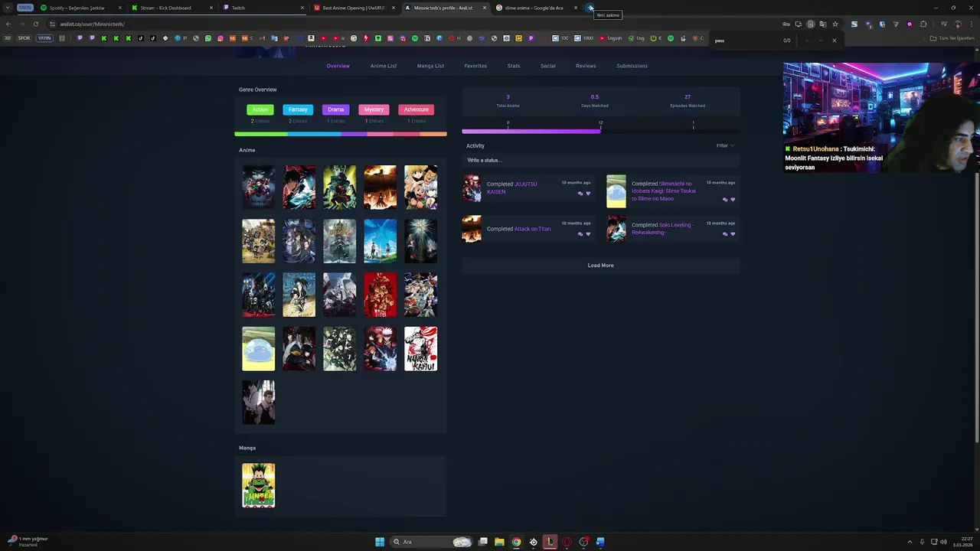
Task: Like the JUJUTSU KAISEN activity heart
Action: coord(588,193)
